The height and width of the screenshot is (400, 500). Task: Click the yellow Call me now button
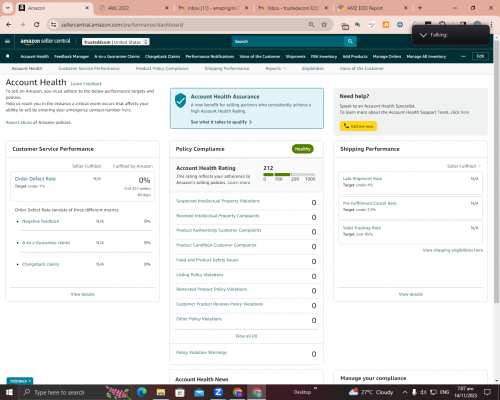tap(358, 126)
